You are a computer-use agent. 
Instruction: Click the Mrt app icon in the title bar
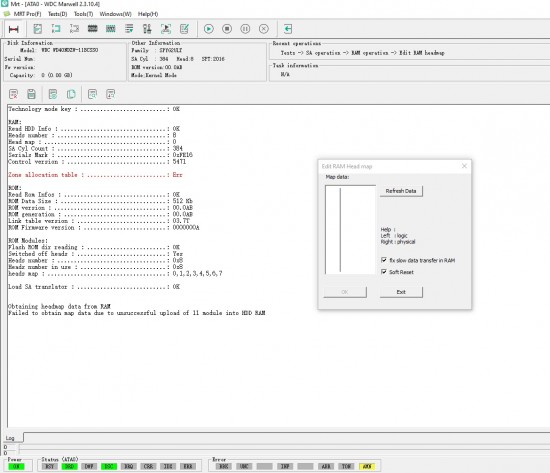pos(5,4)
